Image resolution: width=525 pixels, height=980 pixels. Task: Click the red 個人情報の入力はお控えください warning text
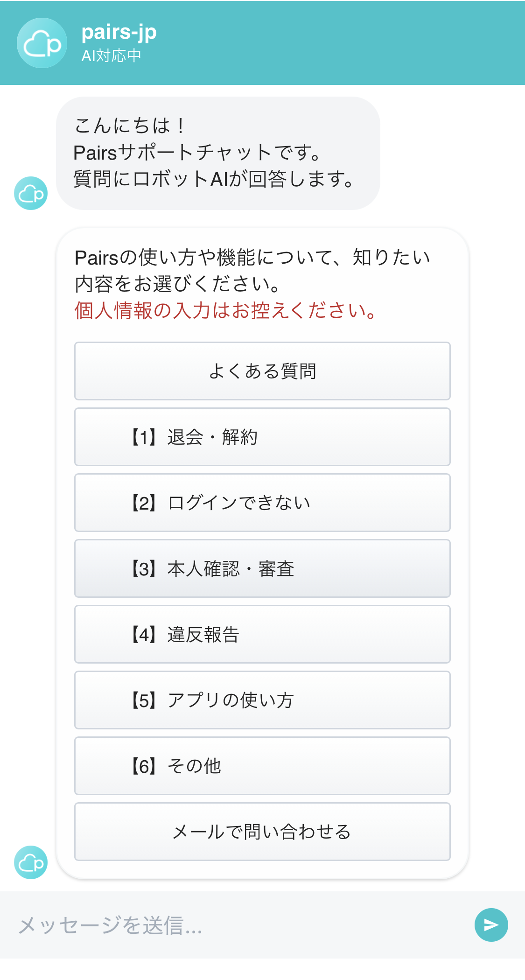(x=226, y=310)
